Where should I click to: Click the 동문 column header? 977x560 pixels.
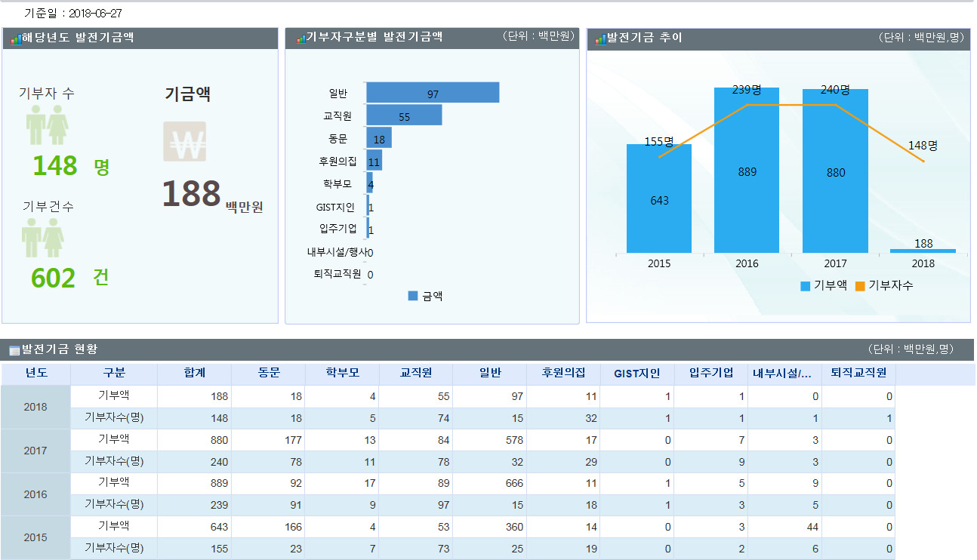[x=269, y=374]
